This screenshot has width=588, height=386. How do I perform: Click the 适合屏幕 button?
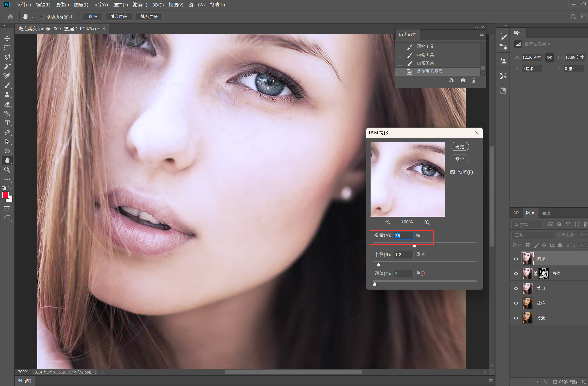[119, 17]
